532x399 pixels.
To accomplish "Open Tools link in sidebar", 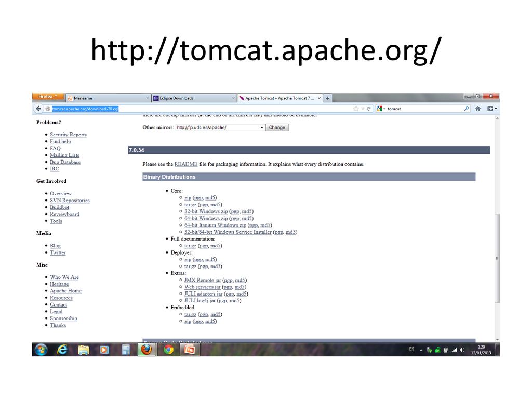I will [x=56, y=221].
